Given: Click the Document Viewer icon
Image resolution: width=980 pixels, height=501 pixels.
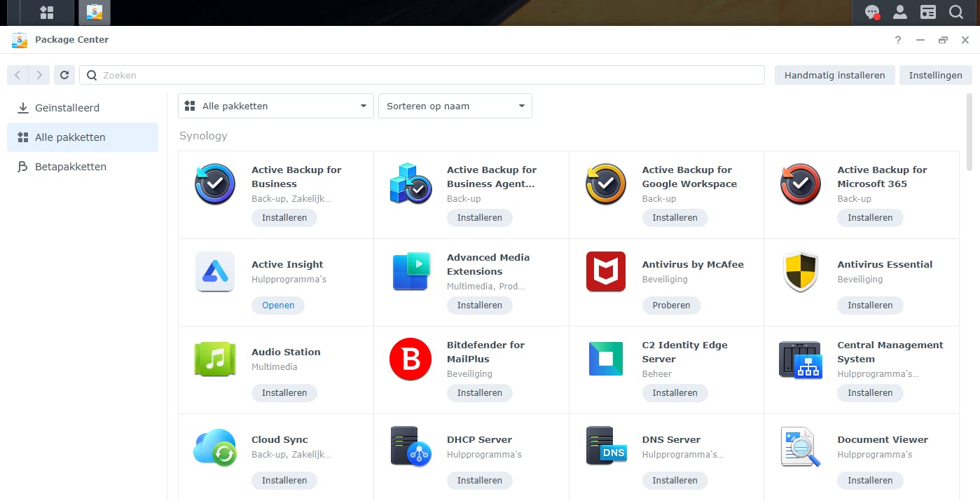Looking at the screenshot, I should pyautogui.click(x=801, y=447).
